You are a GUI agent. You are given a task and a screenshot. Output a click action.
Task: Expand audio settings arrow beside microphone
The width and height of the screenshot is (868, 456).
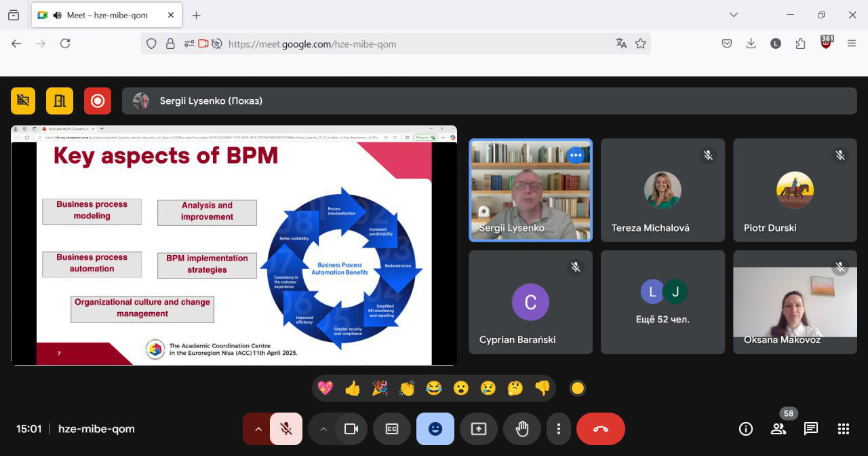258,429
